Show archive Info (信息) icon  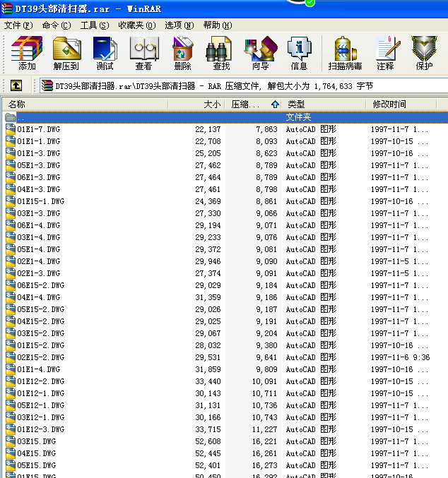299,53
